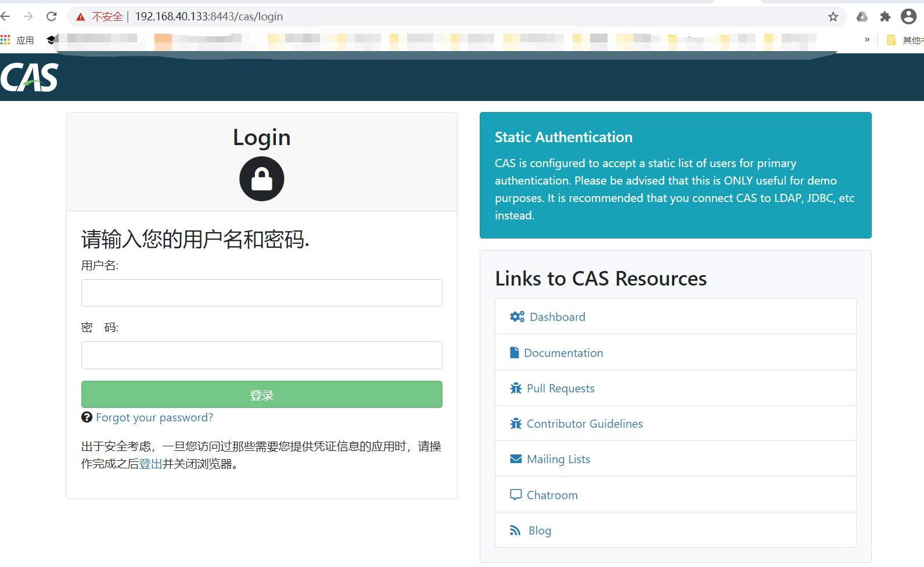Click the lock icon under Login heading
924x567 pixels.
pyautogui.click(x=262, y=179)
